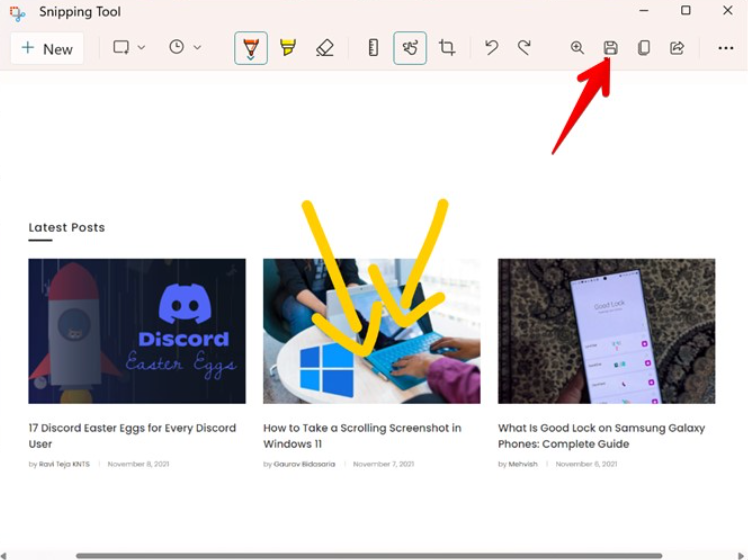Share the snip

pyautogui.click(x=677, y=47)
